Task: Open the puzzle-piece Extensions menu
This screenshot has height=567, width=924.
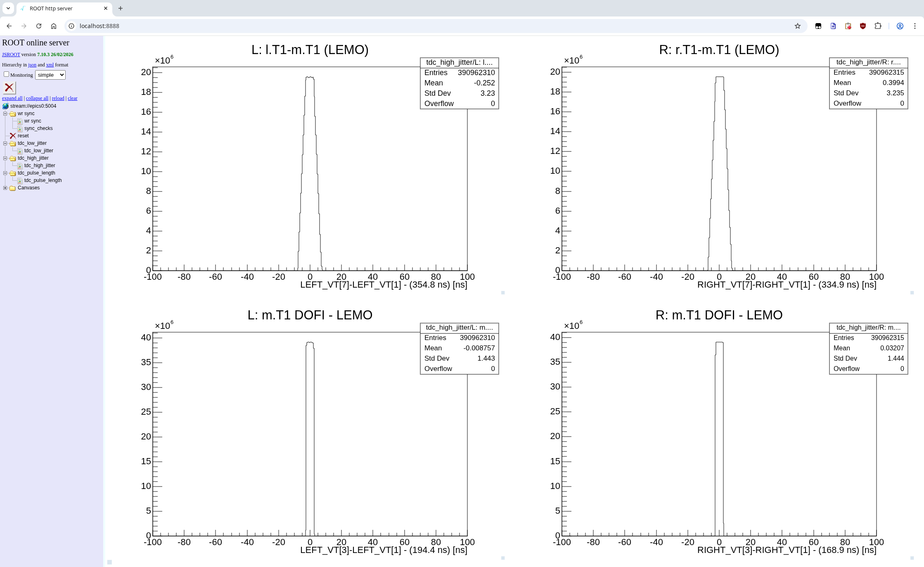Action: coord(878,26)
